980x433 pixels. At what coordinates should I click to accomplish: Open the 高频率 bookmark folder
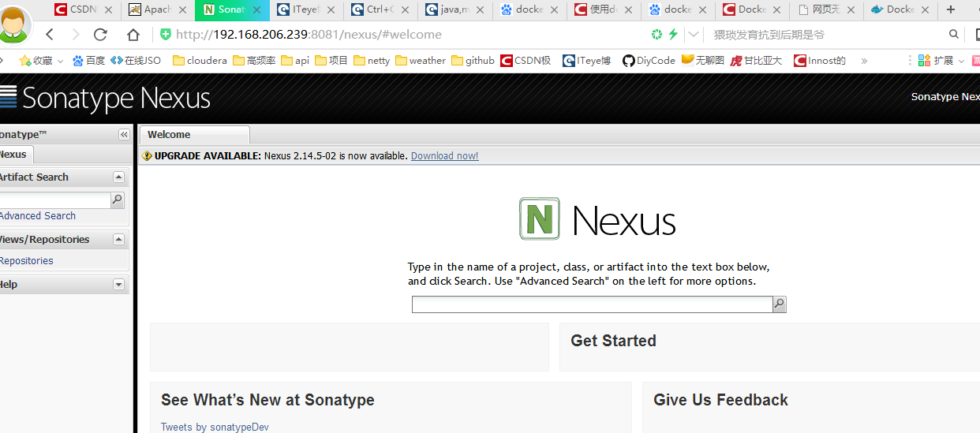click(254, 61)
